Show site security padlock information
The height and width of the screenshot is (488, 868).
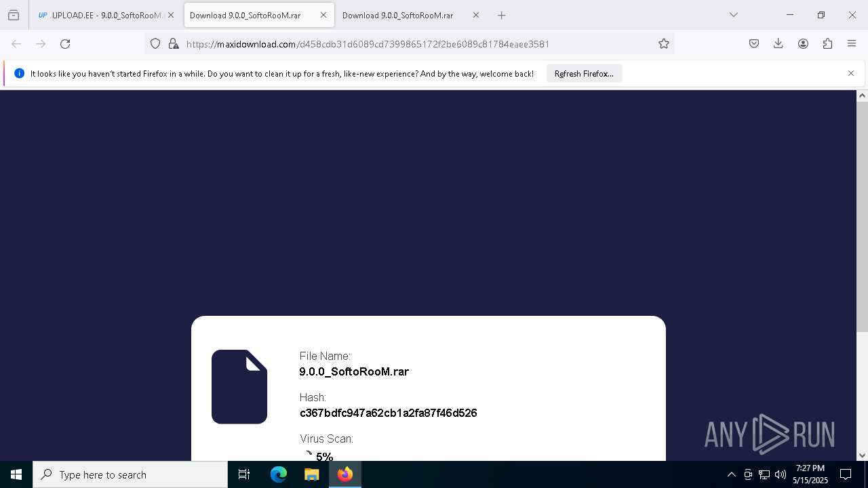pos(174,43)
